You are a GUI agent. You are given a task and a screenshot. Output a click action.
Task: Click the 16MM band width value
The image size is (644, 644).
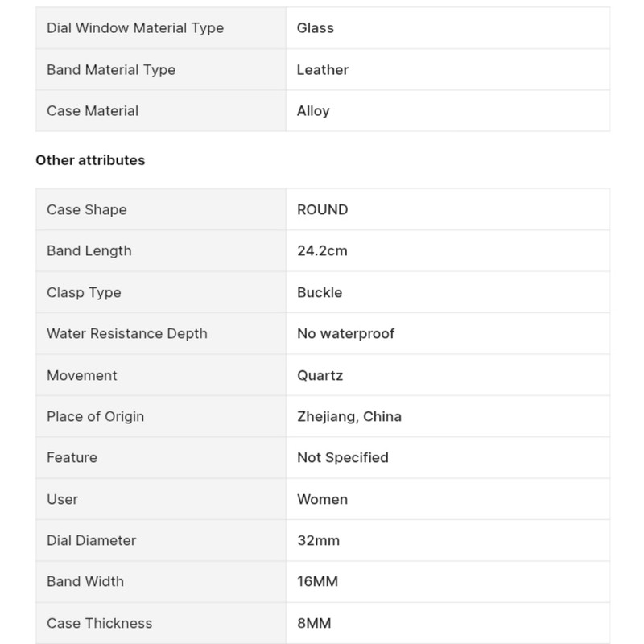[x=317, y=581]
